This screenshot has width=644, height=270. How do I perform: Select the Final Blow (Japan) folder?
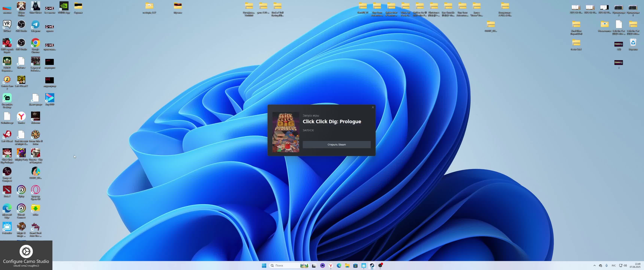pos(576,28)
